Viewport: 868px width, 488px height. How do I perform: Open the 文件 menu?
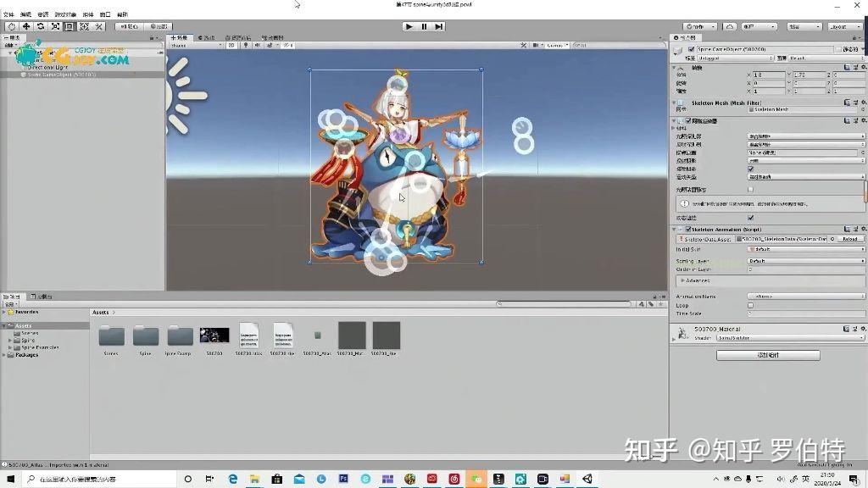pos(9,14)
